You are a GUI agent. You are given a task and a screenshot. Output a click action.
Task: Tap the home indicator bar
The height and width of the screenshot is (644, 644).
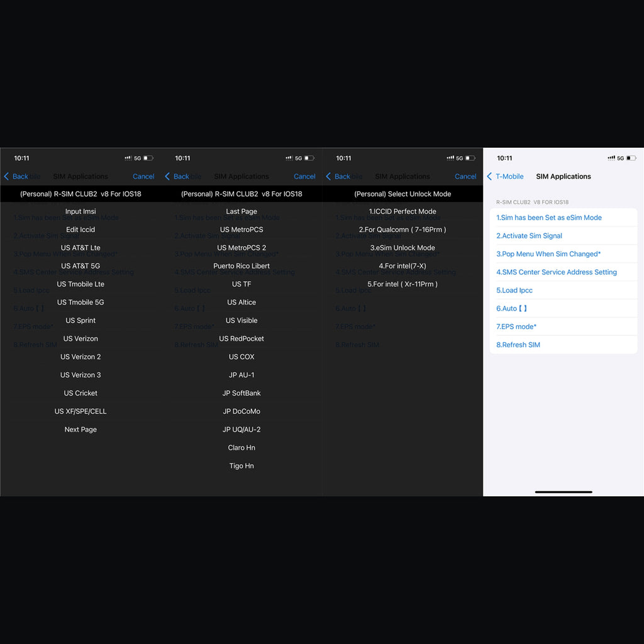563,492
